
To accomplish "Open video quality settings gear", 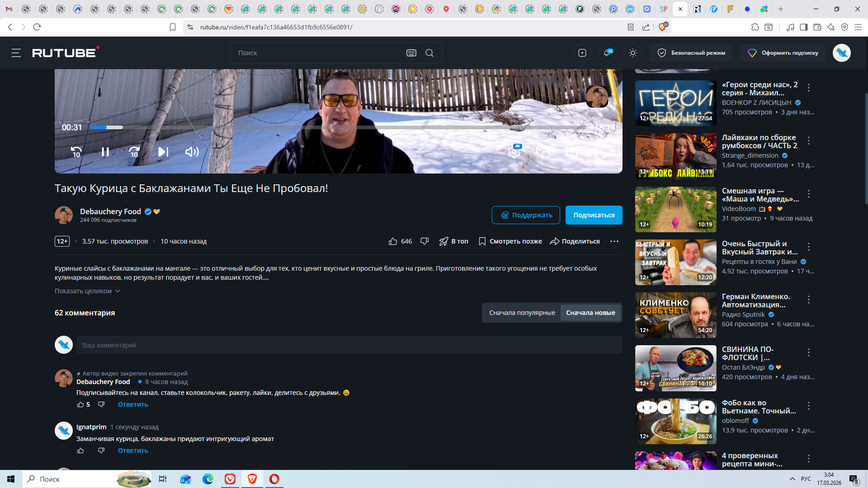I will pyautogui.click(x=514, y=151).
